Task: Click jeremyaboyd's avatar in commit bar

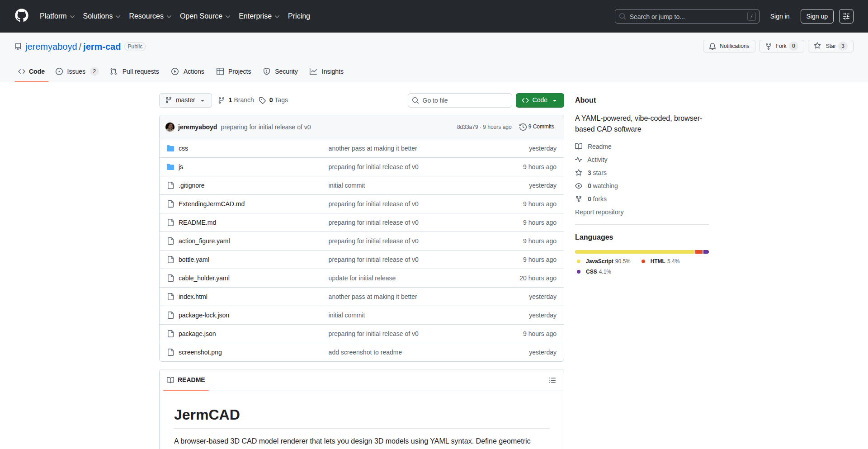Action: coord(170,127)
